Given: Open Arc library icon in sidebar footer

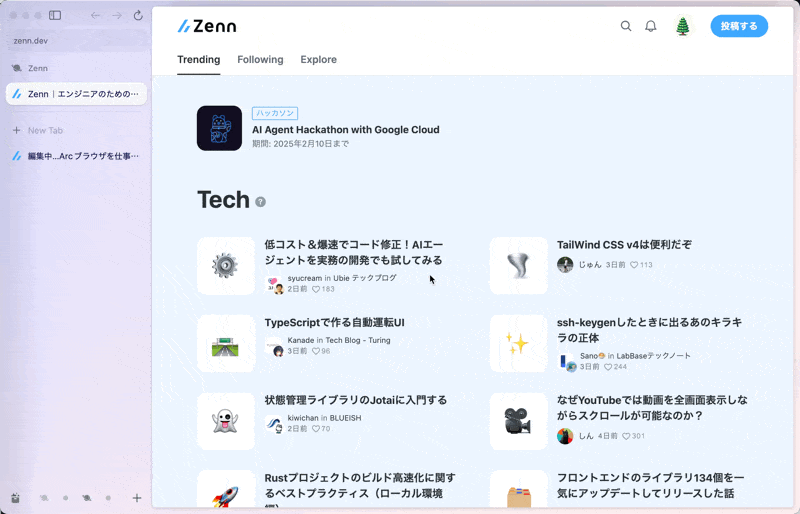Looking at the screenshot, I should (x=16, y=498).
